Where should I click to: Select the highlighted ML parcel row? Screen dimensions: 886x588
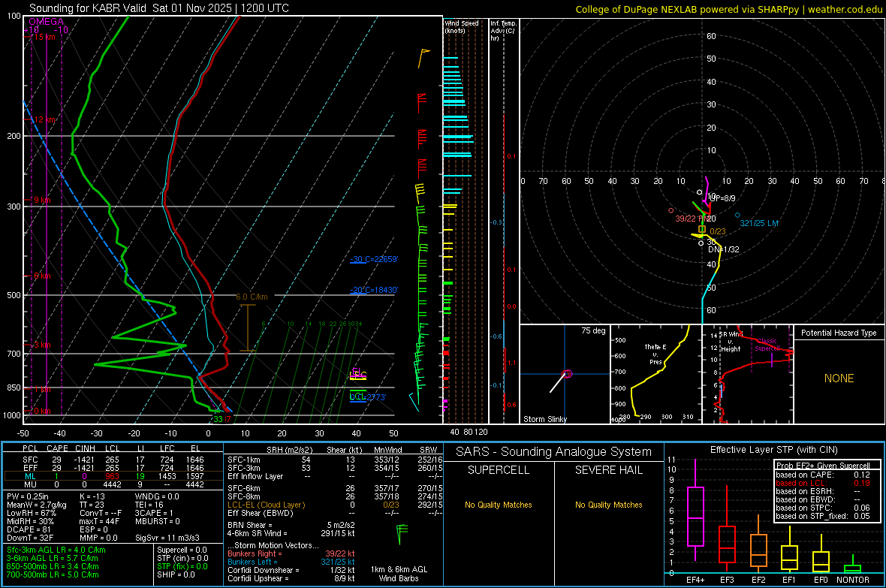(113, 476)
